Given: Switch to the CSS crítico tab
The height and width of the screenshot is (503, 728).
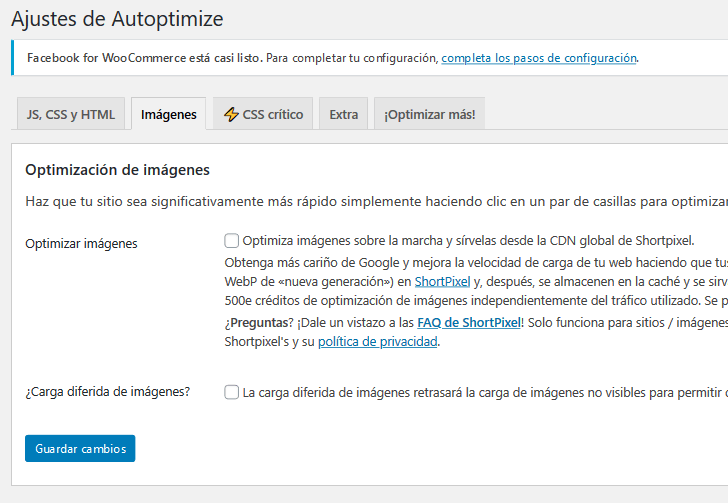Looking at the screenshot, I should [x=263, y=114].
